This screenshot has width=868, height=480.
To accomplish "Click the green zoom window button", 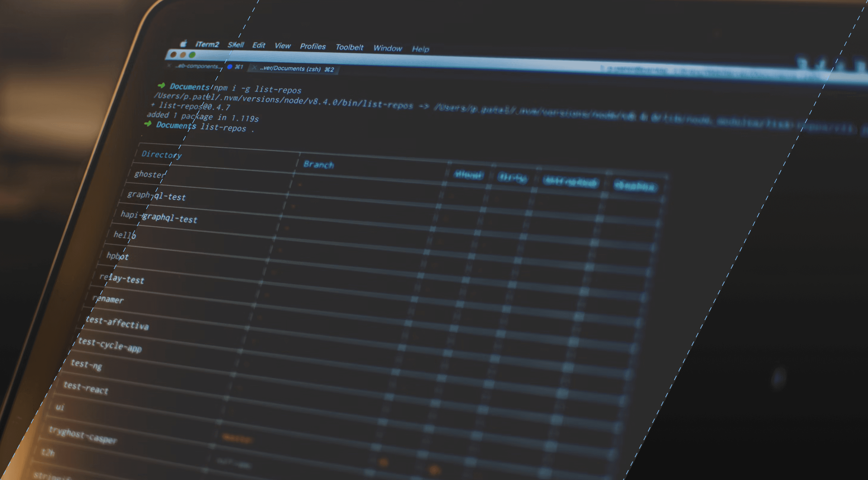I will [x=192, y=55].
